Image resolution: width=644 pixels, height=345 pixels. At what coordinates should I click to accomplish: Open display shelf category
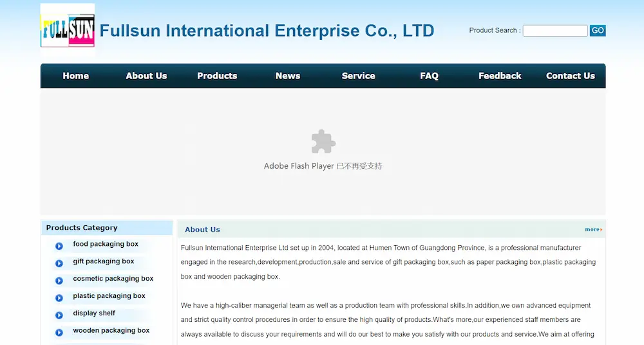click(94, 313)
